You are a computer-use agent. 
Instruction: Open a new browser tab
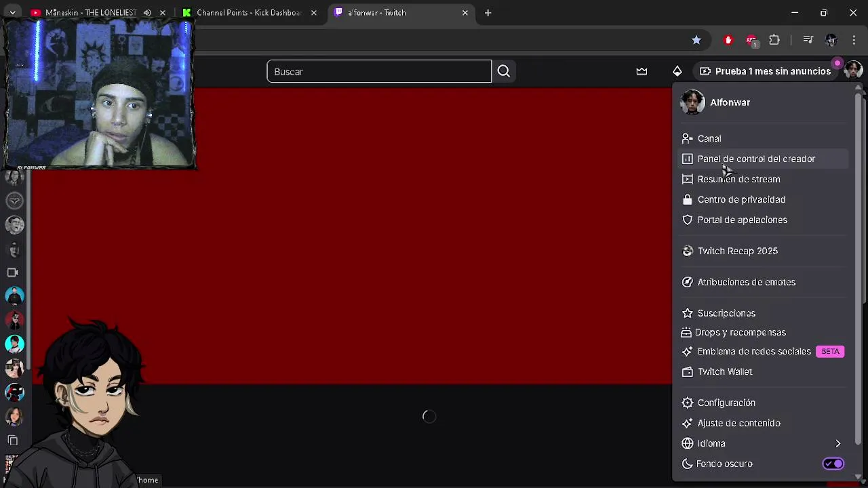(488, 13)
